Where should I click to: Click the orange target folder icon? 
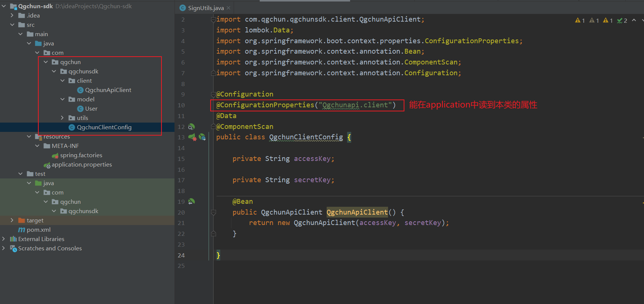[x=22, y=221]
